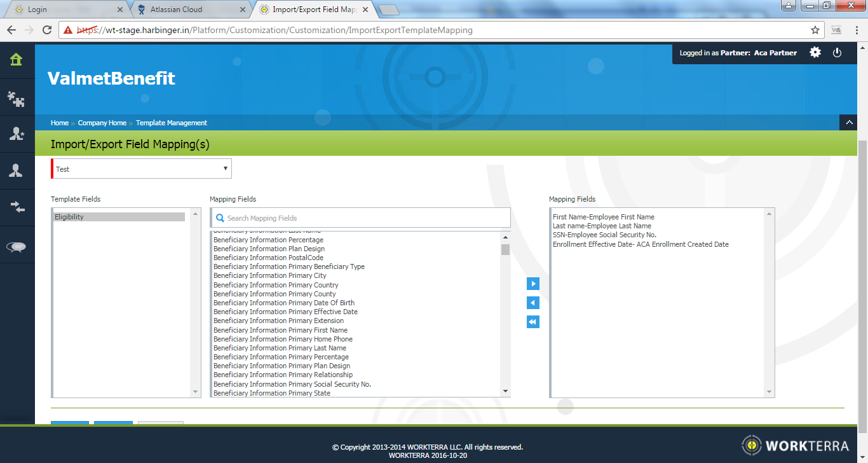Select Beneficiary Information Percentage field

pos(269,240)
